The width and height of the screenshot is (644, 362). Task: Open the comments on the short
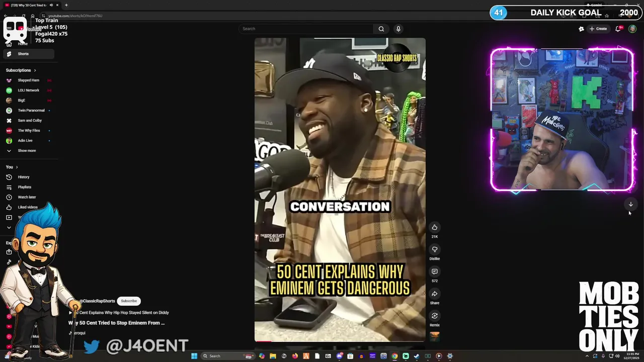click(x=435, y=271)
